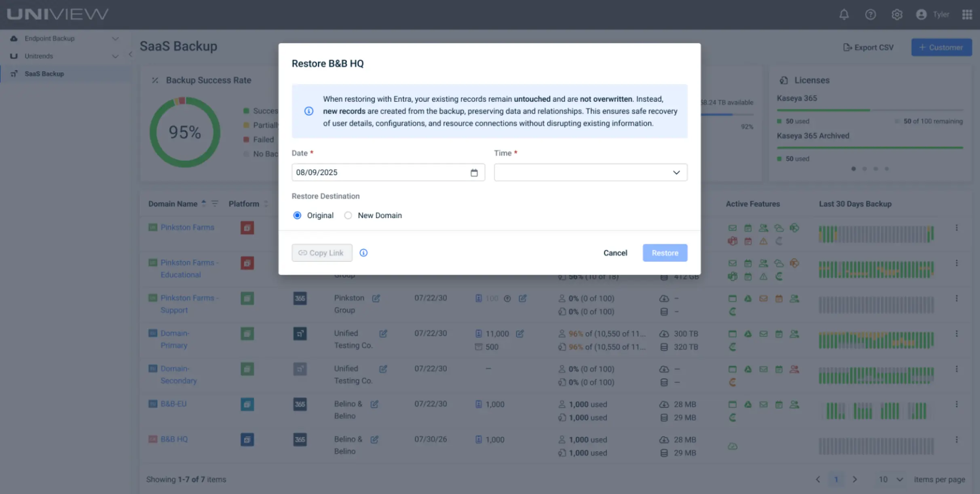Open the row actions menu for Domain-Primary
The image size is (980, 494).
(x=957, y=334)
